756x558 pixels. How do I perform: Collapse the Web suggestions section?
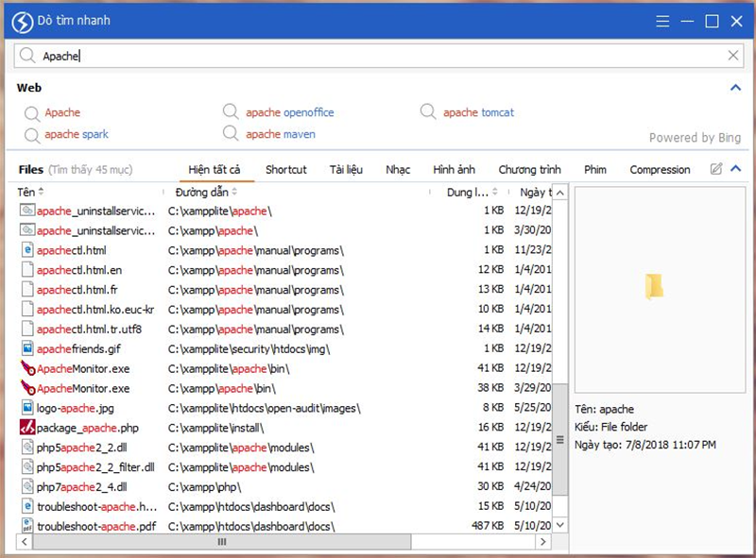[735, 88]
